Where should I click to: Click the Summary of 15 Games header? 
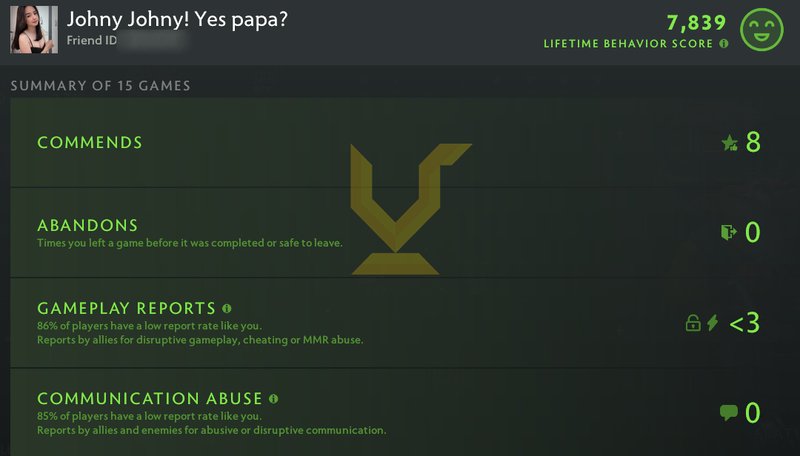pyautogui.click(x=101, y=86)
